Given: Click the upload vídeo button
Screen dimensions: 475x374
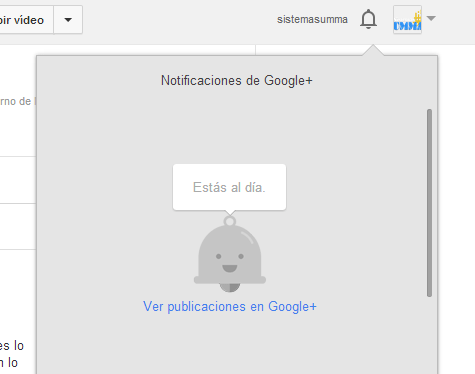Looking at the screenshot, I should pos(26,20).
